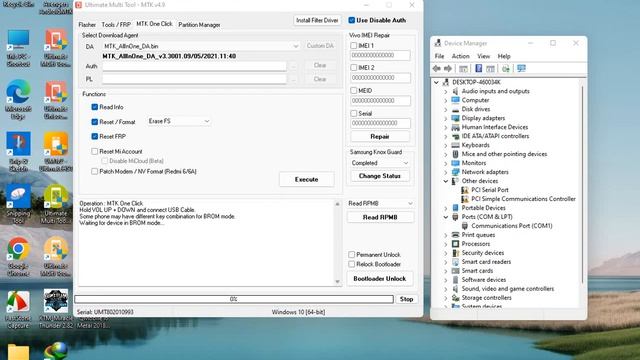Click the Auth file path field

pos(194,66)
